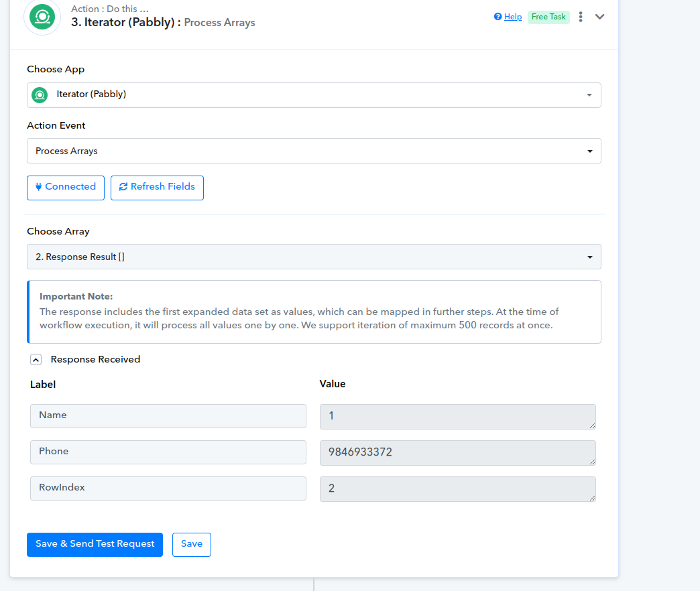Click the Save button
This screenshot has height=591, width=700.
pos(192,545)
